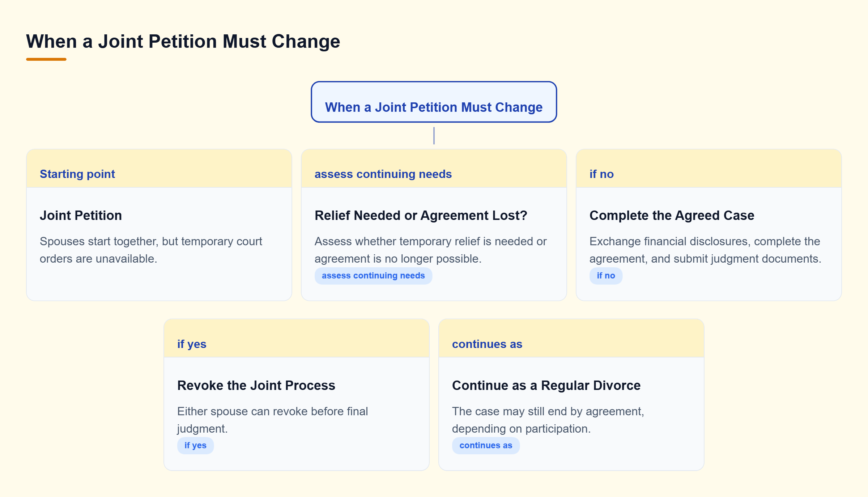868x497 pixels.
Task: Click text 'The case may still end by agreement'
Action: [548, 420]
